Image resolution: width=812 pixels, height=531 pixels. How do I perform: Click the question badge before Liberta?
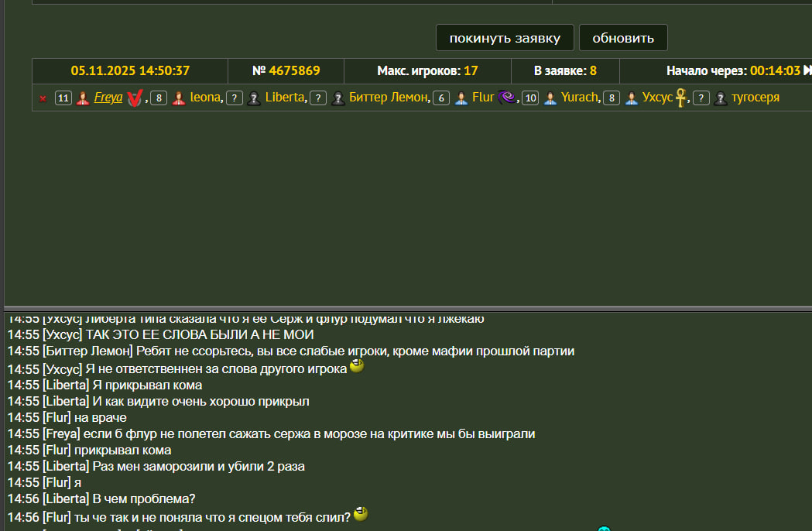click(235, 98)
